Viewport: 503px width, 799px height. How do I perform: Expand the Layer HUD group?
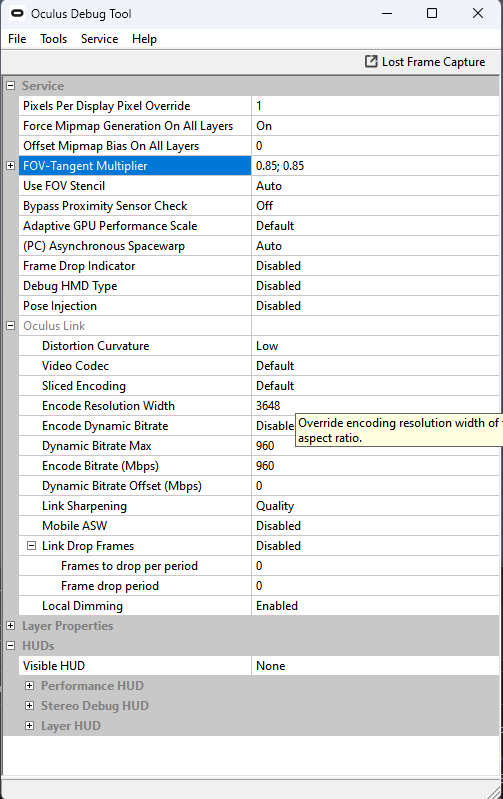pos(30,726)
